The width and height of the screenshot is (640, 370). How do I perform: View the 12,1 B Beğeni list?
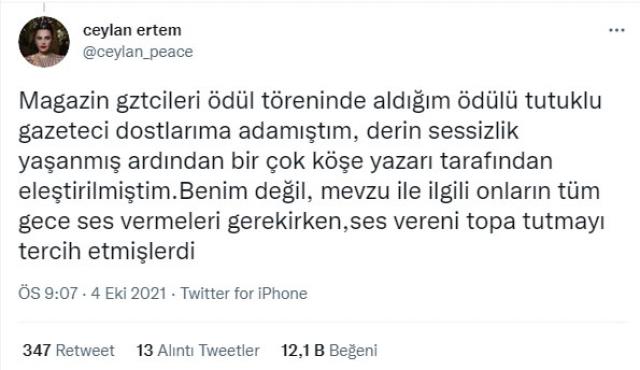(x=329, y=350)
